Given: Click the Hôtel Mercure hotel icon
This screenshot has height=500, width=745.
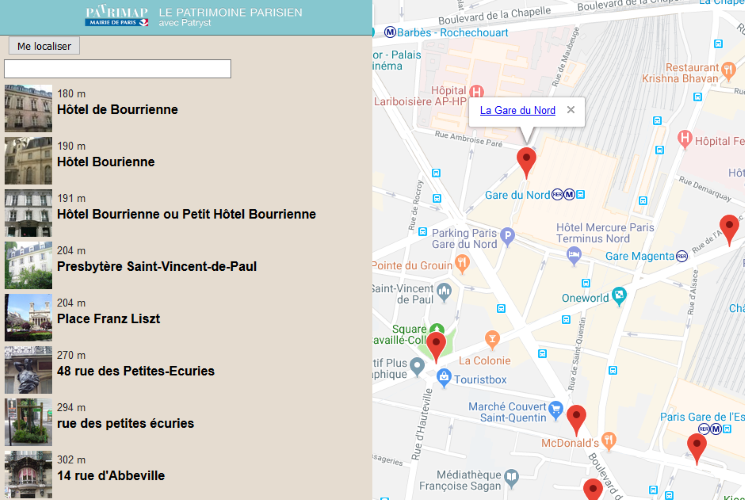Looking at the screenshot, I should point(574,256).
